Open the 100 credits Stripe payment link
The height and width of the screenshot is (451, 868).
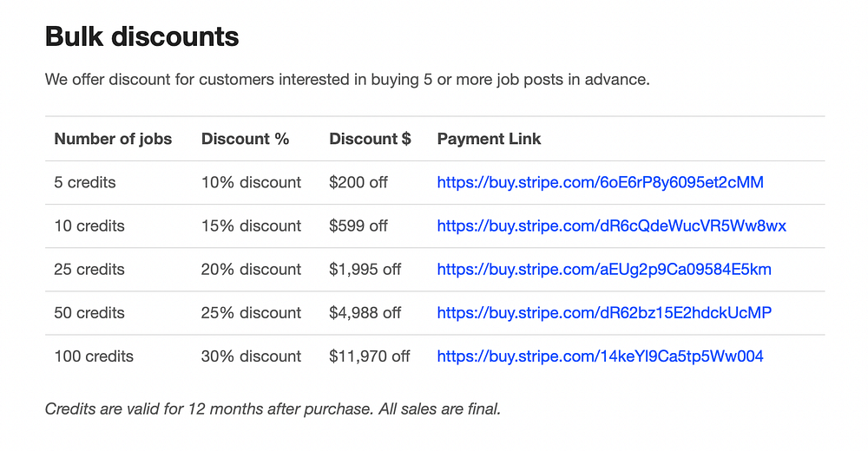[x=600, y=356]
